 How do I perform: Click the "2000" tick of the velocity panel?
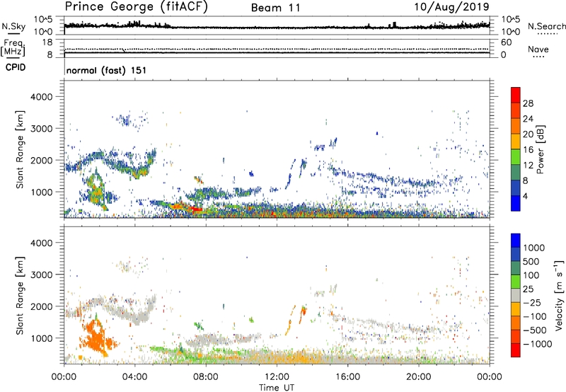coord(42,307)
